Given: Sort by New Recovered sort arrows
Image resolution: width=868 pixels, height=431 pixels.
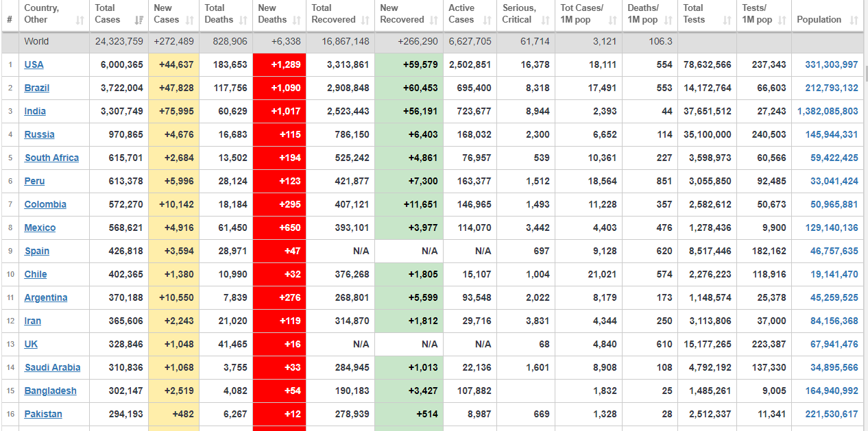Looking at the screenshot, I should pyautogui.click(x=435, y=21).
